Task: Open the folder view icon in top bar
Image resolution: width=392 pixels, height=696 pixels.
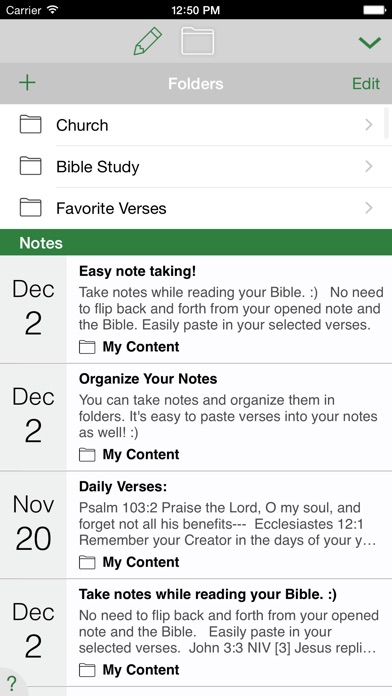Action: 198,41
